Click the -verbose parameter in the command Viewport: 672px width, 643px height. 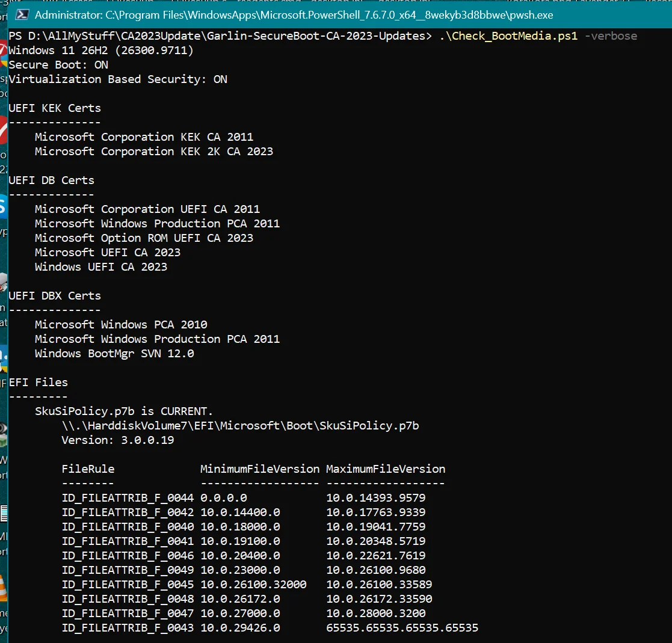tap(611, 36)
